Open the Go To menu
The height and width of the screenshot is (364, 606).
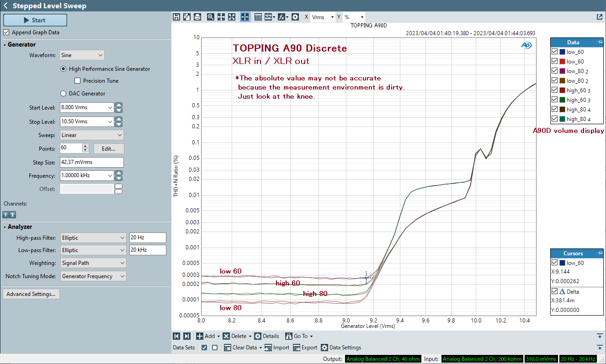point(299,336)
